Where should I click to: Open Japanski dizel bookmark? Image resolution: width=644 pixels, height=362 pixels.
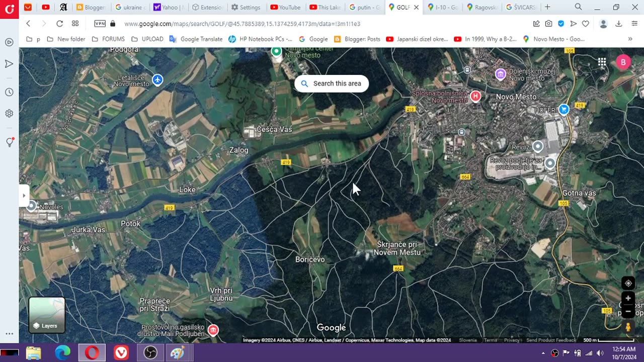coord(417,39)
